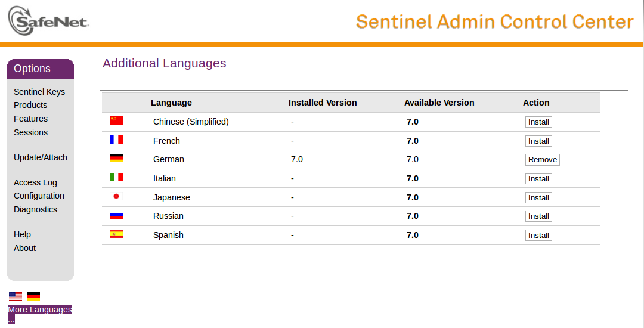Install the French language pack
The image size is (644, 328).
tap(538, 141)
